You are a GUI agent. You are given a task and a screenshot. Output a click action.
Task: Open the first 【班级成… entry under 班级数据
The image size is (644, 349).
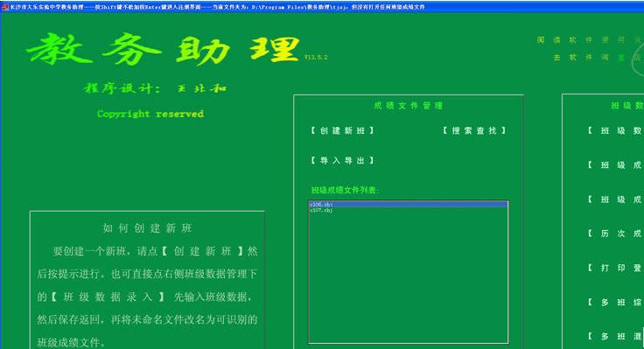(x=614, y=165)
